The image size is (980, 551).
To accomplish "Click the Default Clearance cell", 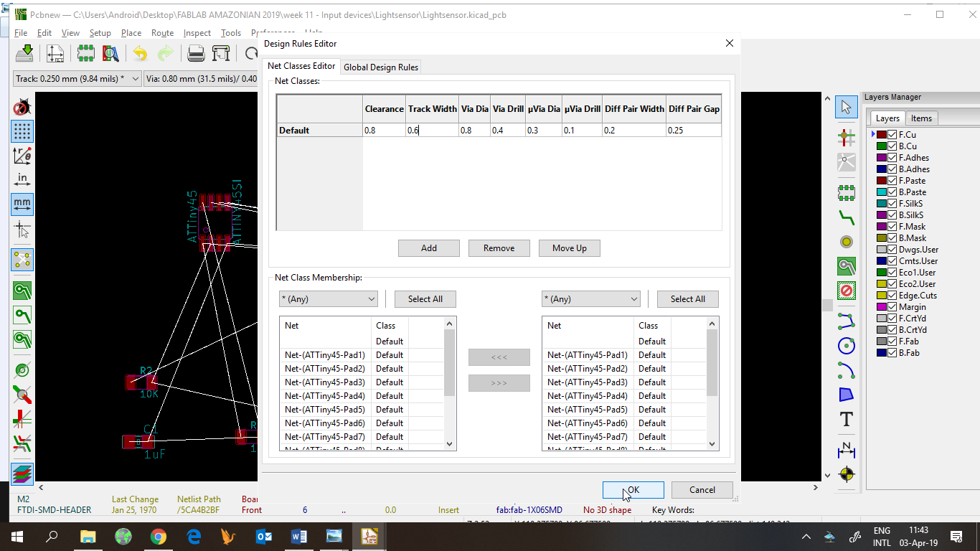I will pos(384,131).
